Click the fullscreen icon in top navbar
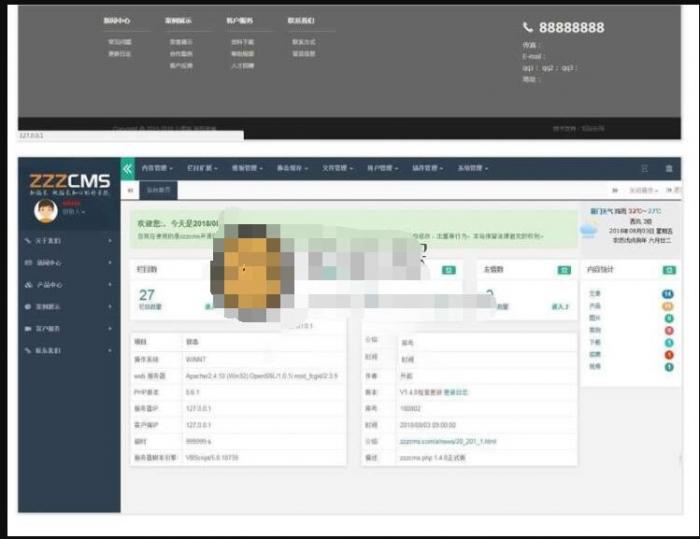 coord(645,169)
